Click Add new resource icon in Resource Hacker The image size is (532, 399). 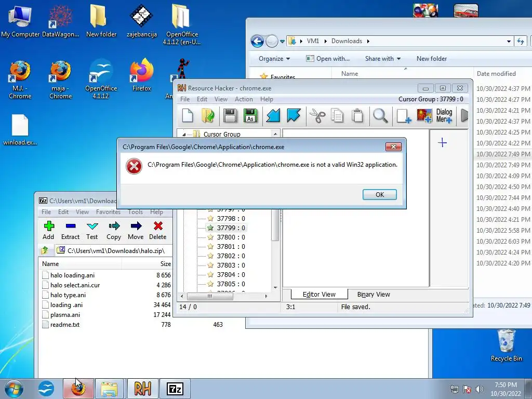coord(403,115)
